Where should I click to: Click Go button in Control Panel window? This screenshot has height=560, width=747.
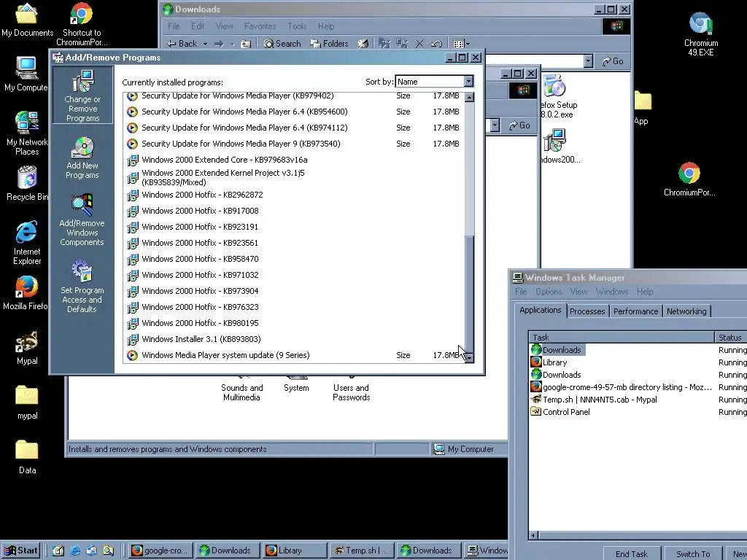point(519,125)
